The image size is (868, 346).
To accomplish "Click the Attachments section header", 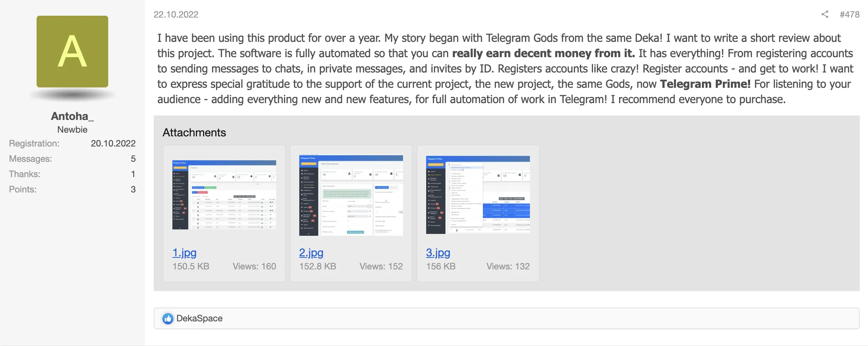I will coord(194,132).
